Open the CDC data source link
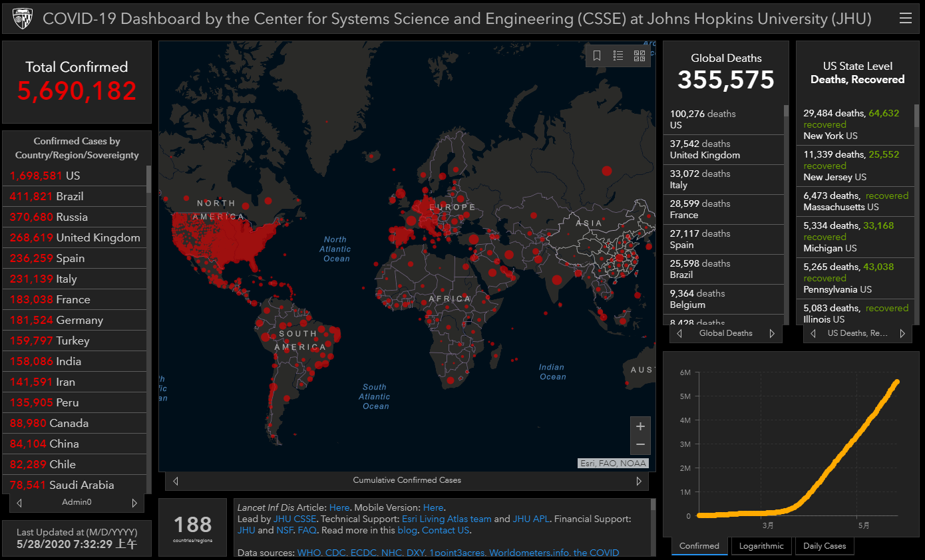Viewport: 925px width, 560px height. click(335, 553)
